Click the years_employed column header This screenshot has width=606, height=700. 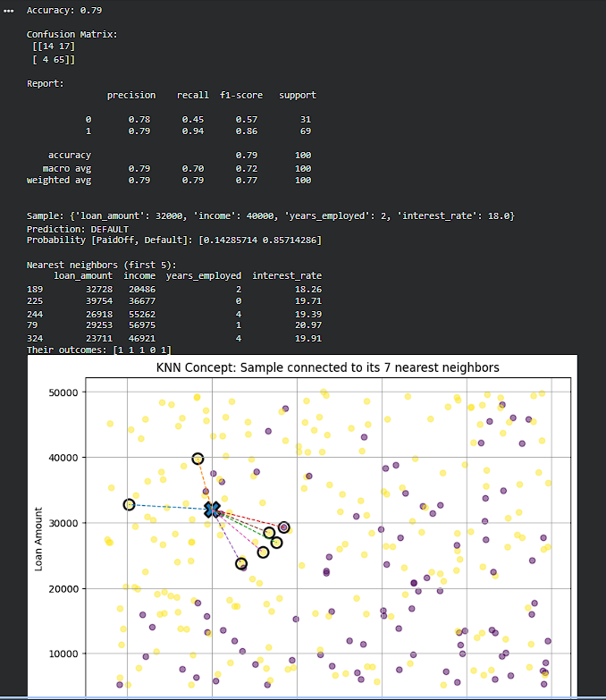tap(204, 276)
